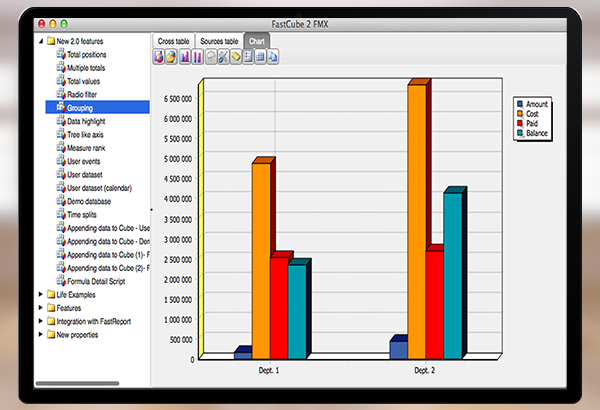Image resolution: width=600 pixels, height=410 pixels.
Task: Click the cube icon beside Total positions
Action: [61, 54]
